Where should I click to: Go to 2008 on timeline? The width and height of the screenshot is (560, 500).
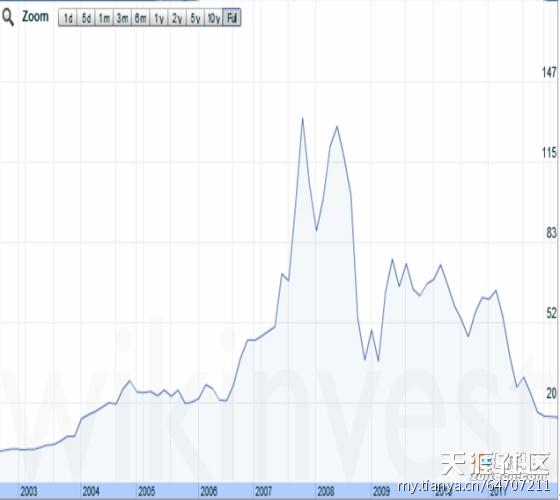tap(326, 491)
